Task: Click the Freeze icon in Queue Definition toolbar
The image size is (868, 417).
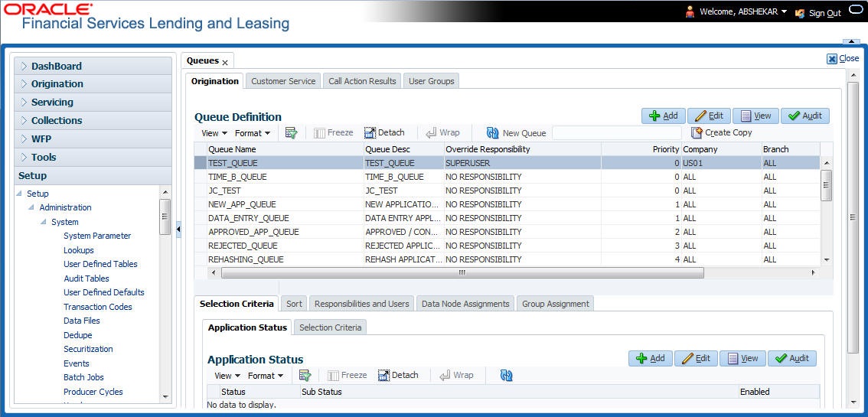Action: point(319,132)
